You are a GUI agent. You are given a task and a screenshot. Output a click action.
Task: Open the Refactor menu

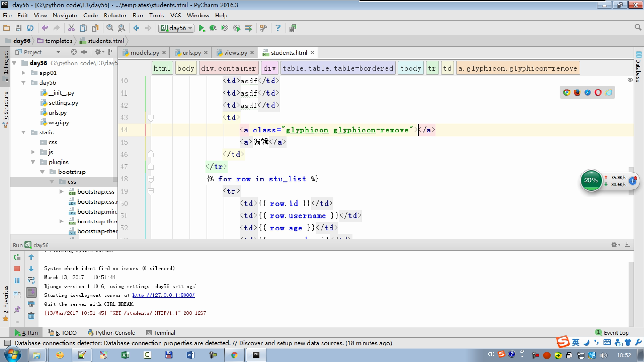[115, 15]
